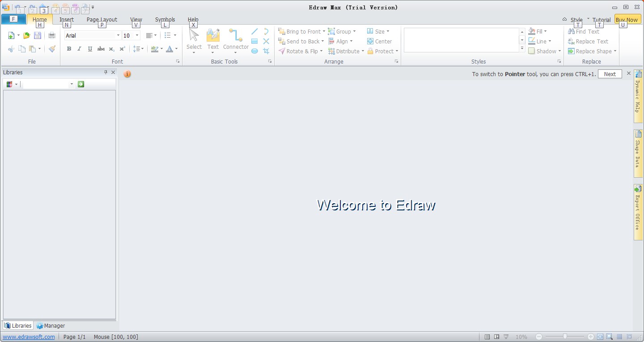Expand the Rotate & Flip dropdown
This screenshot has width=644, height=342.
tap(321, 51)
